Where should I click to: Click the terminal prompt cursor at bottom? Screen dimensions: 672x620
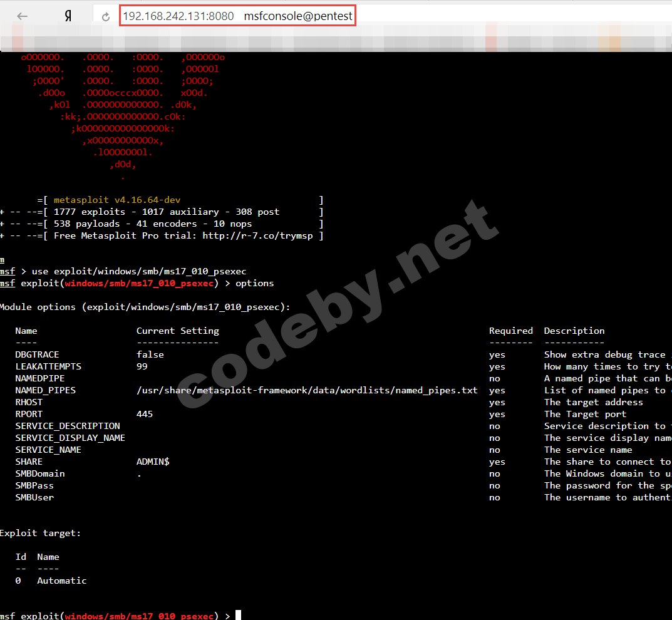pos(238,615)
